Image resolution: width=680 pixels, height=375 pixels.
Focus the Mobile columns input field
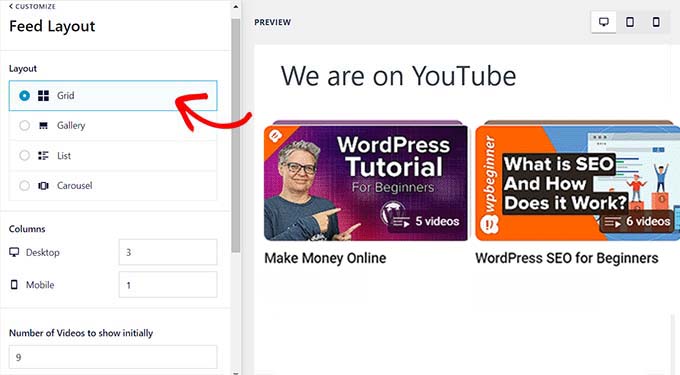[168, 285]
